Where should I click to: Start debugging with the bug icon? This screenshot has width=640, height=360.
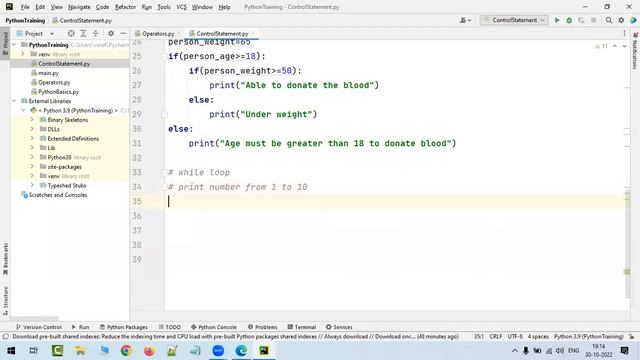point(569,20)
